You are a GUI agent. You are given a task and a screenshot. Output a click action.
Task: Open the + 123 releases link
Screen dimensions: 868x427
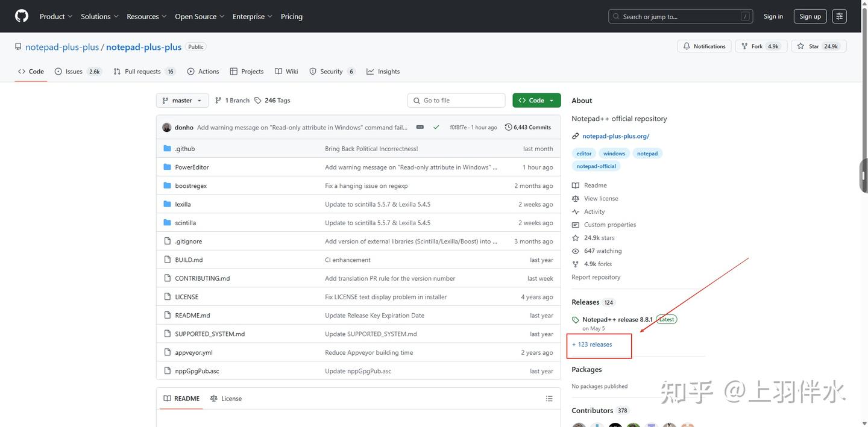click(x=592, y=344)
